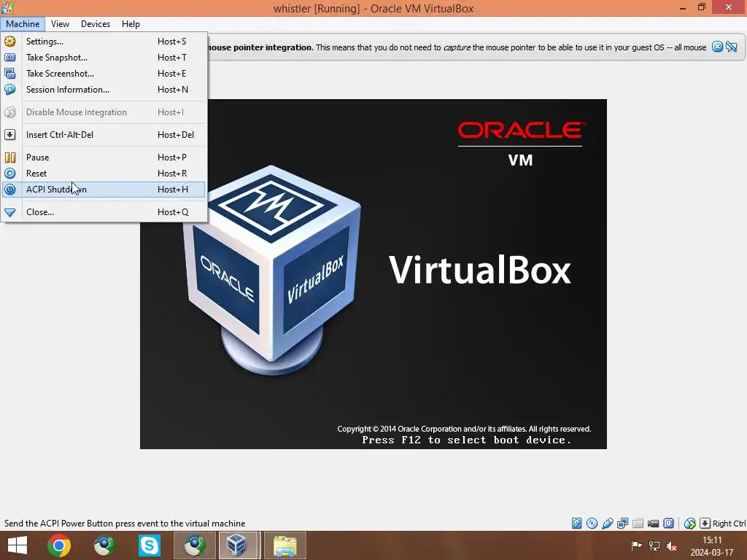
Task: Click the USB devices status icon
Action: pos(607,524)
